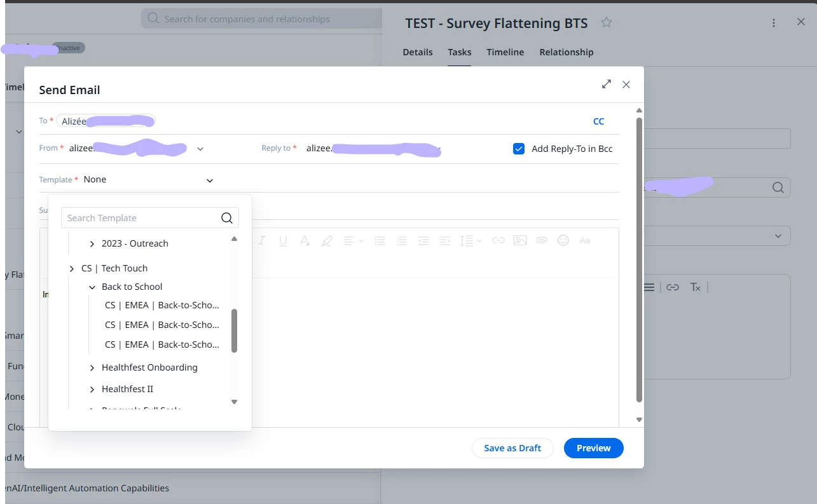
Task: Switch to the Relationship tab
Action: click(x=566, y=52)
